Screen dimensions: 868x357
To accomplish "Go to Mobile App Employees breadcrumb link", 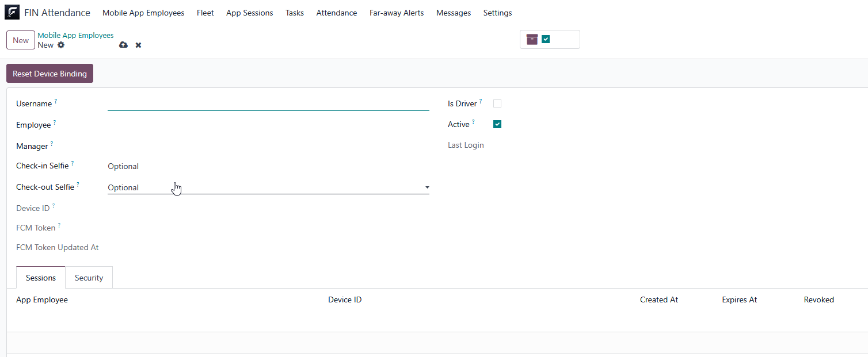I will point(75,35).
